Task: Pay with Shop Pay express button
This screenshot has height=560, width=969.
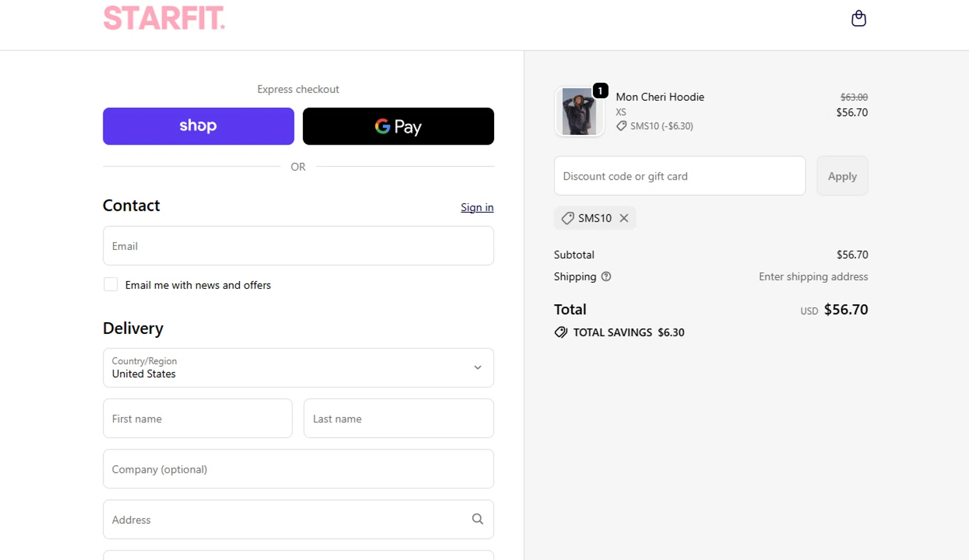Action: [x=198, y=126]
